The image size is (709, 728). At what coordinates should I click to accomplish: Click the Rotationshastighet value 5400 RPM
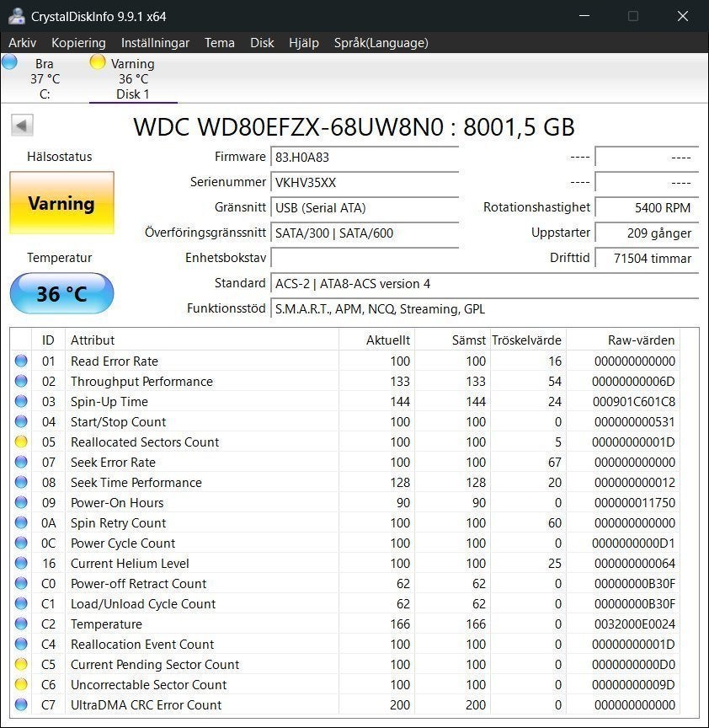point(647,207)
